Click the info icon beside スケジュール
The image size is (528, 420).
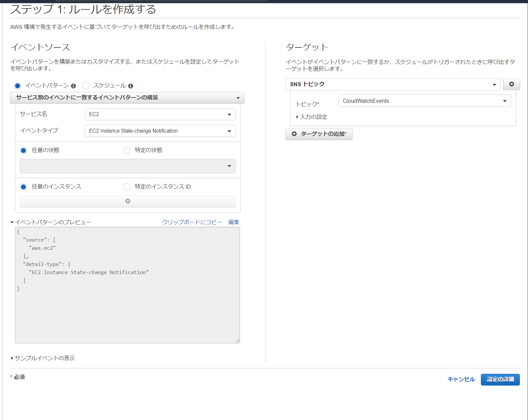(131, 86)
